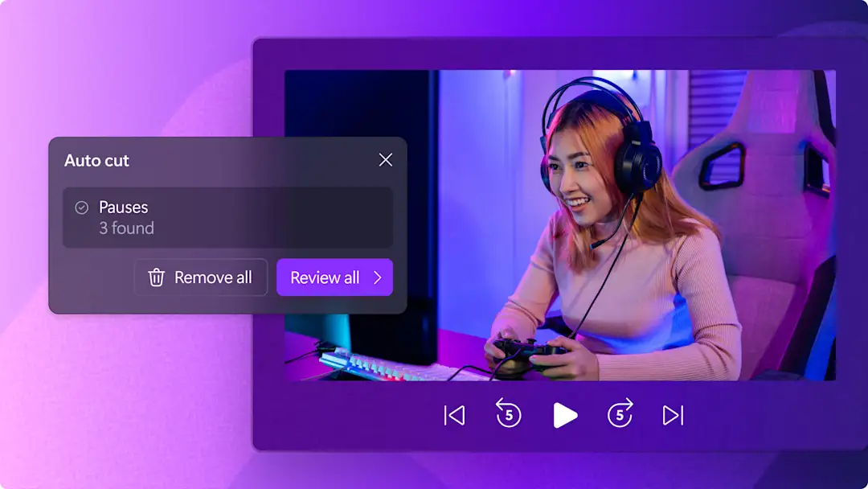Click the circular checkmark in the Pauses row
Viewport: 868px width, 489px height.
81,207
